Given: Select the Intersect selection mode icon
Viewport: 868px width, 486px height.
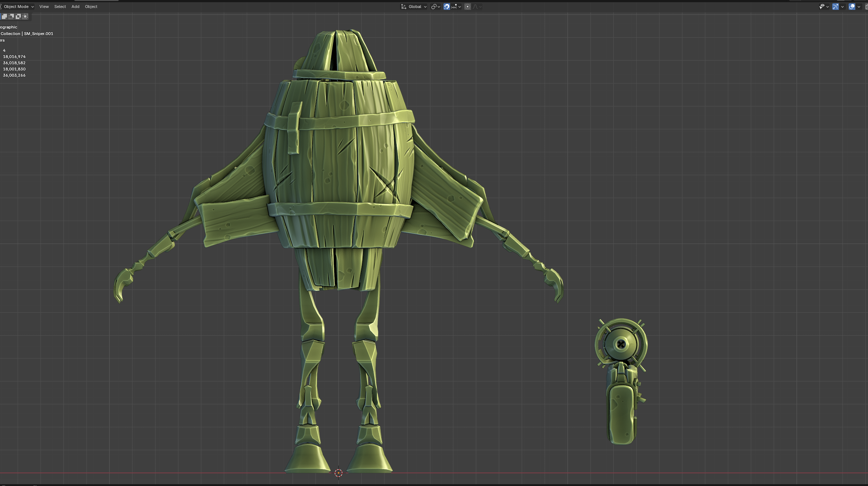Looking at the screenshot, I should click(x=25, y=16).
